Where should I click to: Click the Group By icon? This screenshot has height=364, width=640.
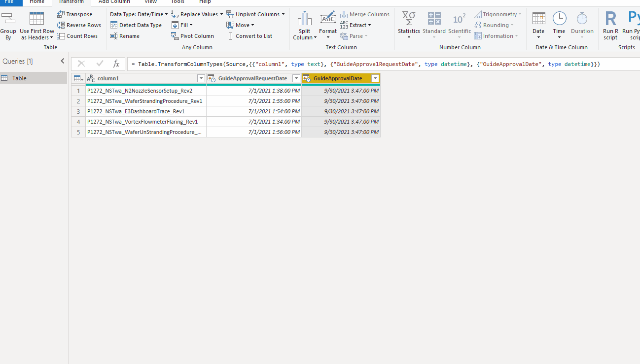(8, 19)
